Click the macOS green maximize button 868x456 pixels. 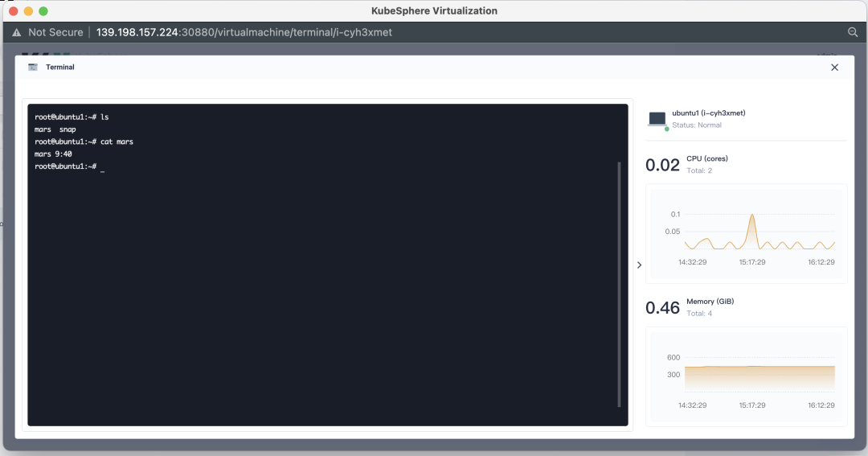[x=43, y=11]
